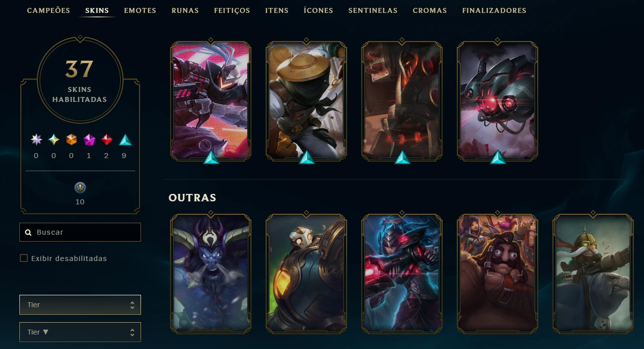Click the red Legendary tier gem icon
This screenshot has width=644, height=349.
click(x=107, y=140)
